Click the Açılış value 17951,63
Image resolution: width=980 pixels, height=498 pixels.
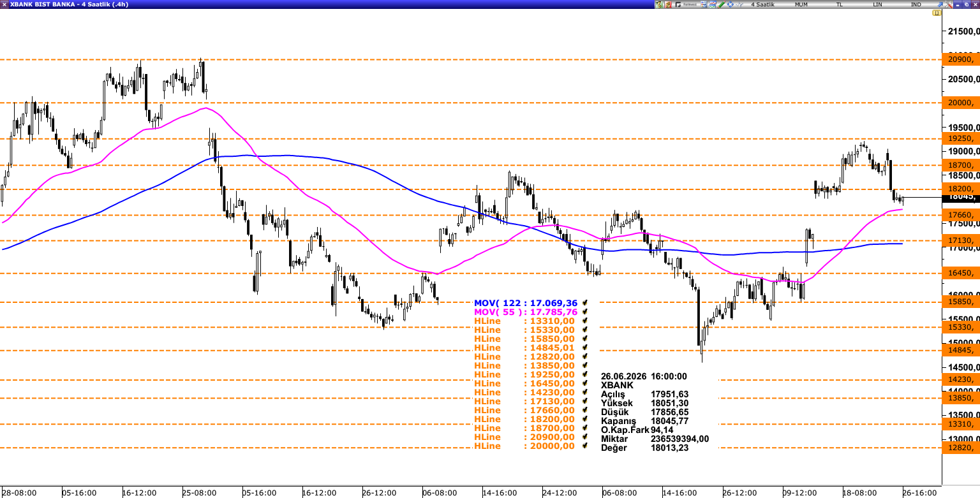point(669,394)
